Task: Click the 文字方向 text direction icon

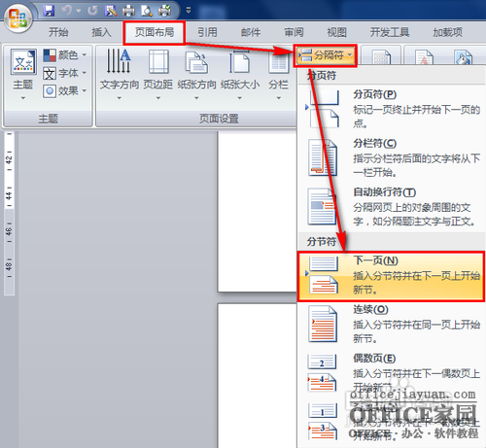Action: [x=119, y=61]
